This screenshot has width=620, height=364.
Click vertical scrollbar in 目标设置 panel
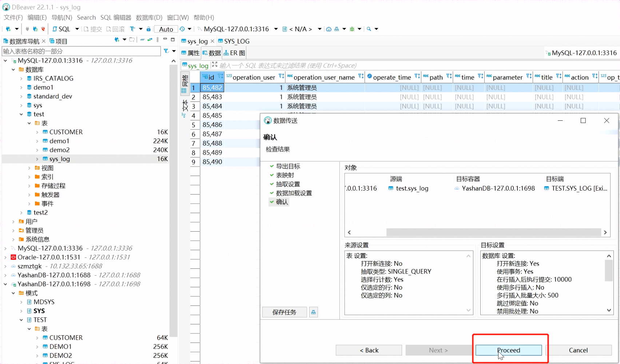(x=609, y=271)
